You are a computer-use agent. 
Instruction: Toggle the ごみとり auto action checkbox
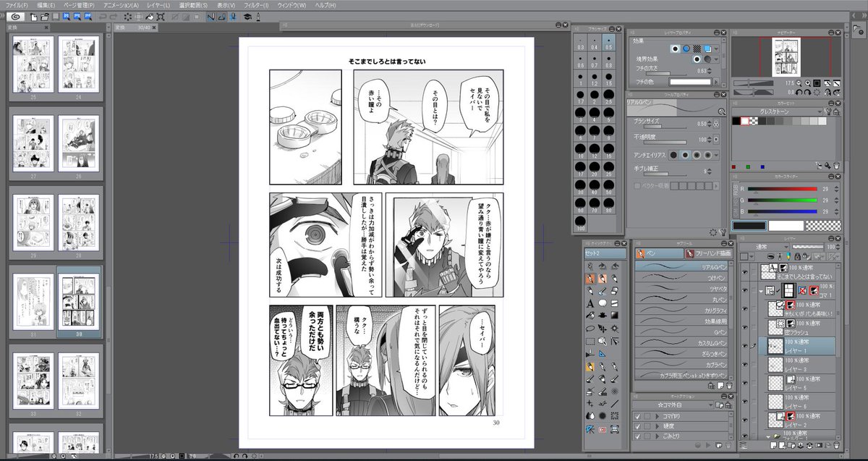coord(637,437)
